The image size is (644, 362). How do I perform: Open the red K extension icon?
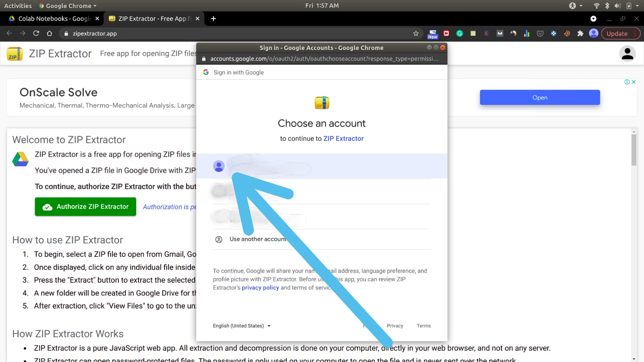(487, 33)
